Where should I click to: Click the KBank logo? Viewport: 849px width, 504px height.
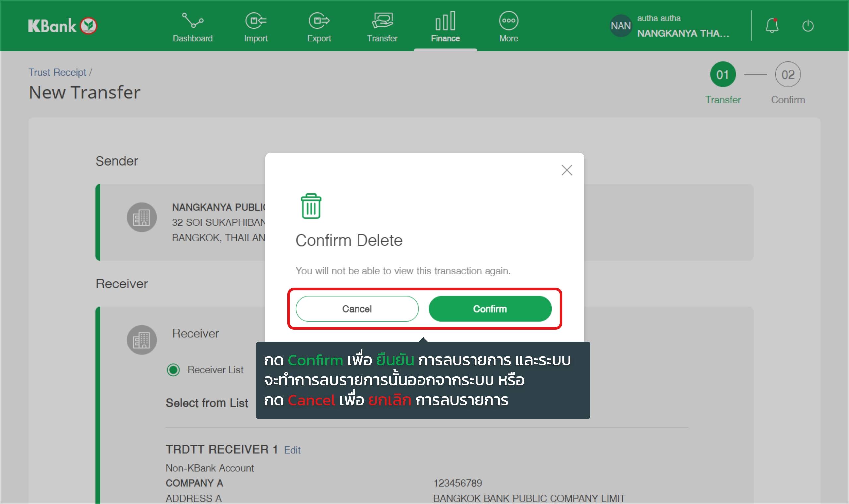(62, 26)
